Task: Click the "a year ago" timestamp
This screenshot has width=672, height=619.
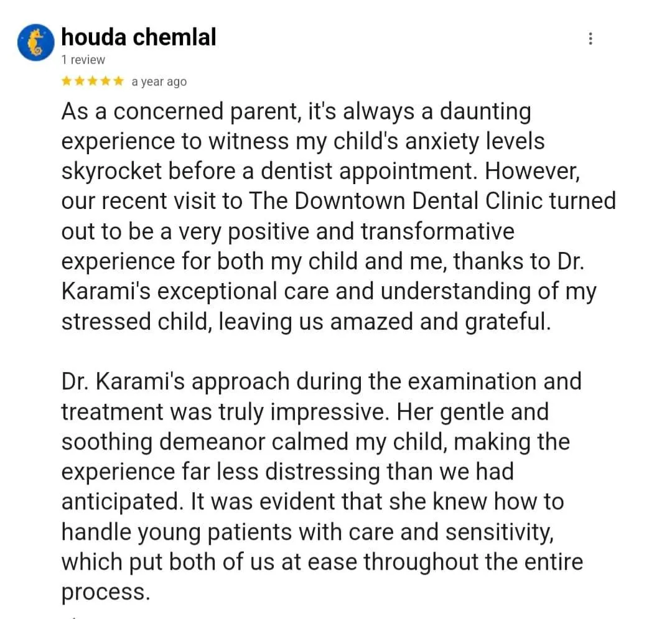Action: click(159, 81)
